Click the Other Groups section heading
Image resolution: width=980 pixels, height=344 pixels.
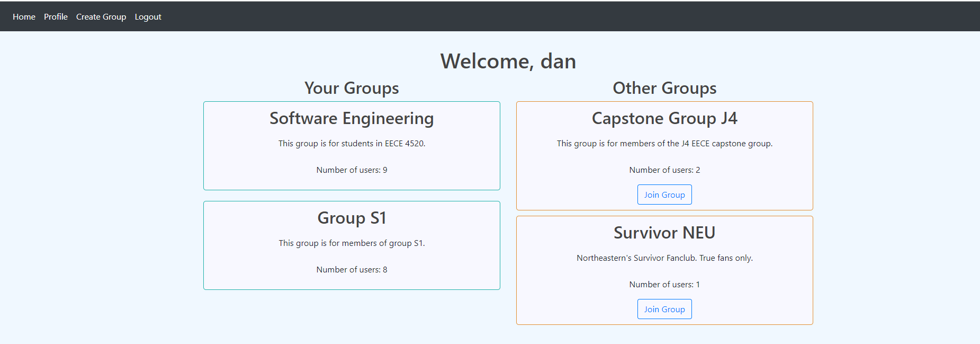664,88
